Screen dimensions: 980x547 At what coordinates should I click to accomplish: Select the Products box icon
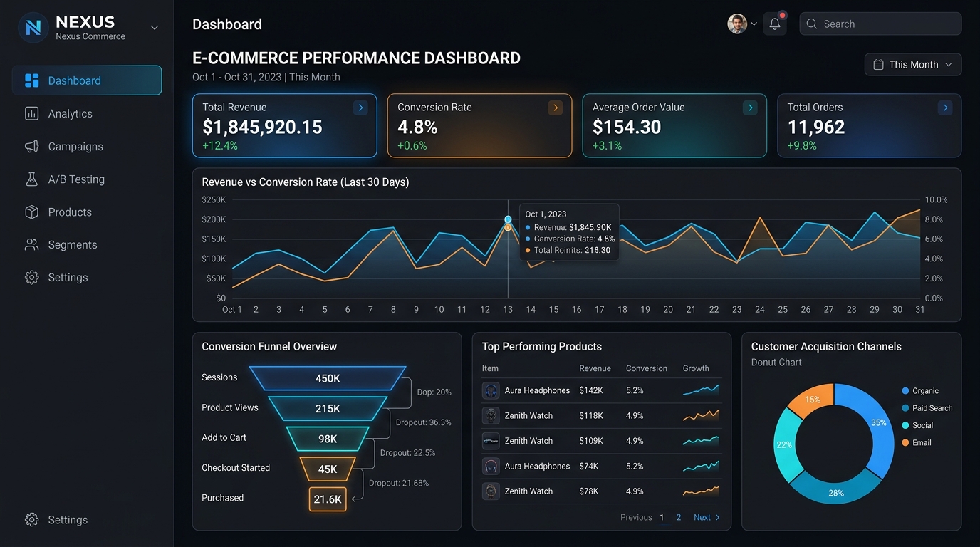coord(31,212)
